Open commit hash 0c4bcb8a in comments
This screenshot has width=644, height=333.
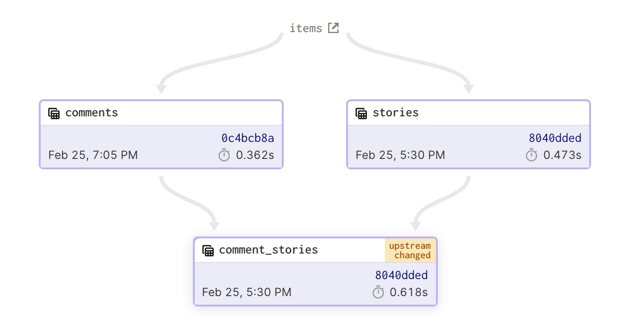[x=248, y=138]
